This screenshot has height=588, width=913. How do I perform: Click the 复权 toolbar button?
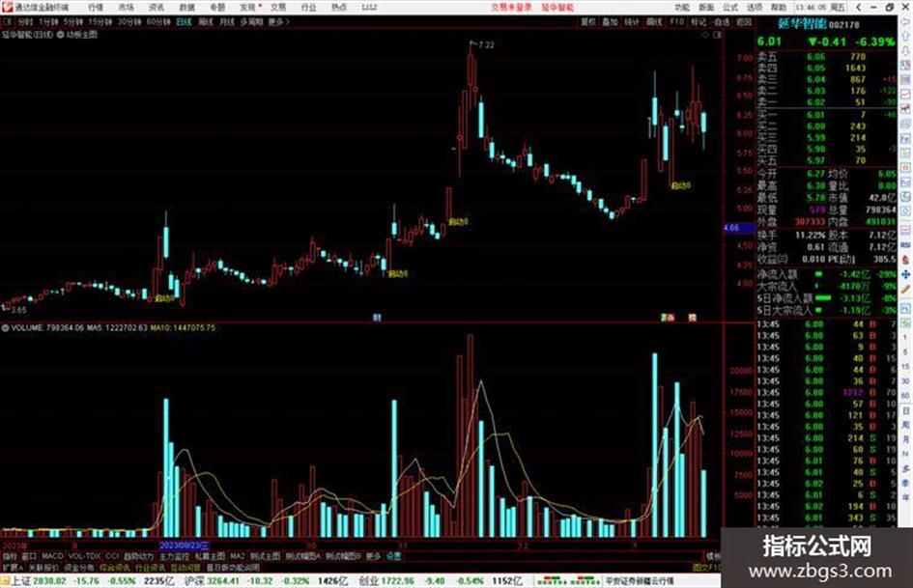588,21
